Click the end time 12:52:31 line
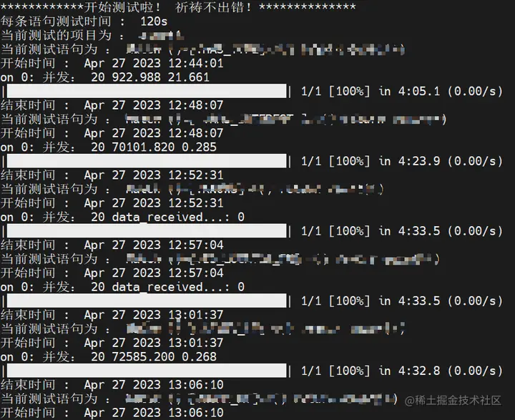This screenshot has height=420, width=515. [112, 175]
